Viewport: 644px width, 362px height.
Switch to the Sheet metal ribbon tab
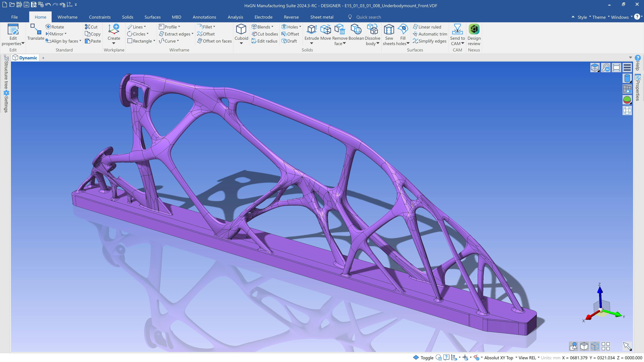pyautogui.click(x=321, y=17)
